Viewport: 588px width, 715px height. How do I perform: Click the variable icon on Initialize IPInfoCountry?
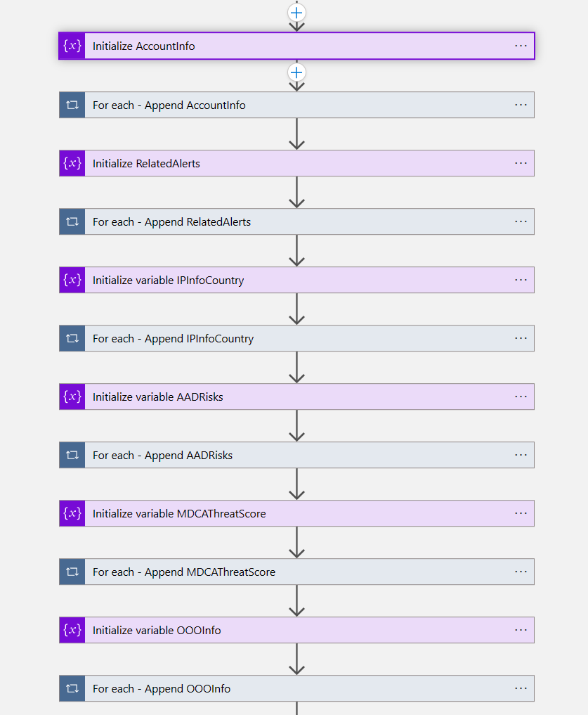tap(72, 280)
